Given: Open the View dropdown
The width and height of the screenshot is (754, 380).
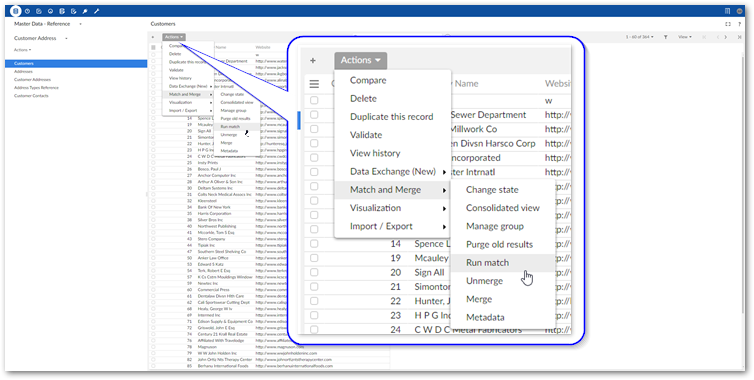Looking at the screenshot, I should [685, 37].
